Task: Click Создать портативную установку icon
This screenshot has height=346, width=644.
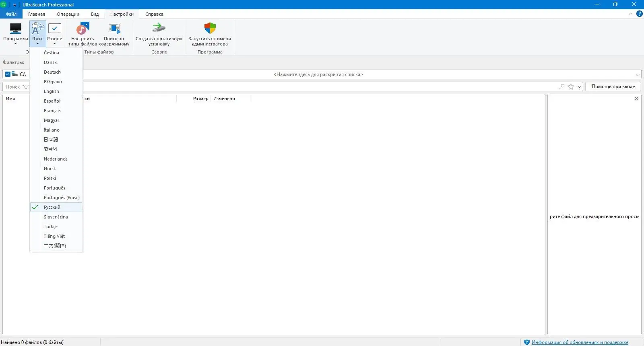Action: click(x=159, y=34)
